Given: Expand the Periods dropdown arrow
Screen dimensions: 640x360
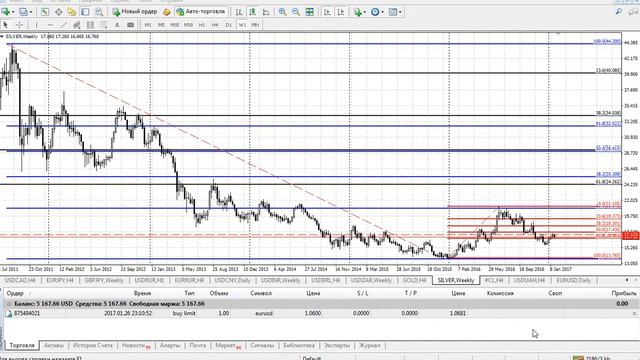Looking at the screenshot, I should tap(382, 12).
